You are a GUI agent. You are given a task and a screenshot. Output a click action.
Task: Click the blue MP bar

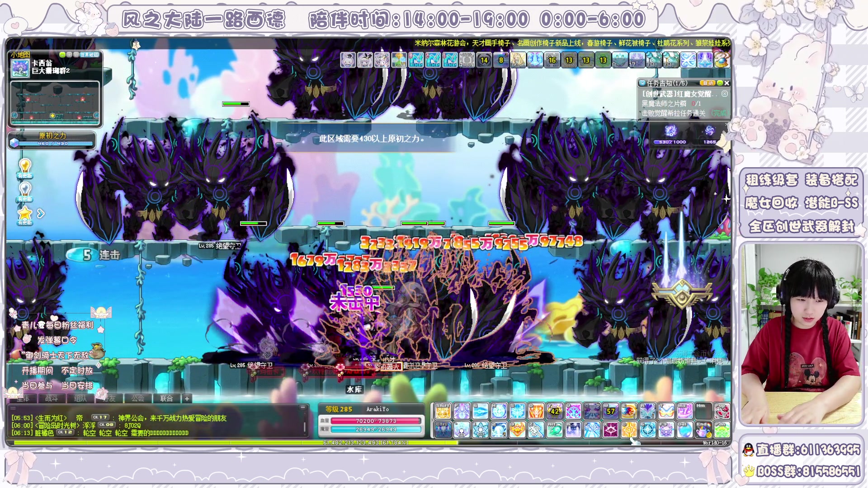pos(376,429)
